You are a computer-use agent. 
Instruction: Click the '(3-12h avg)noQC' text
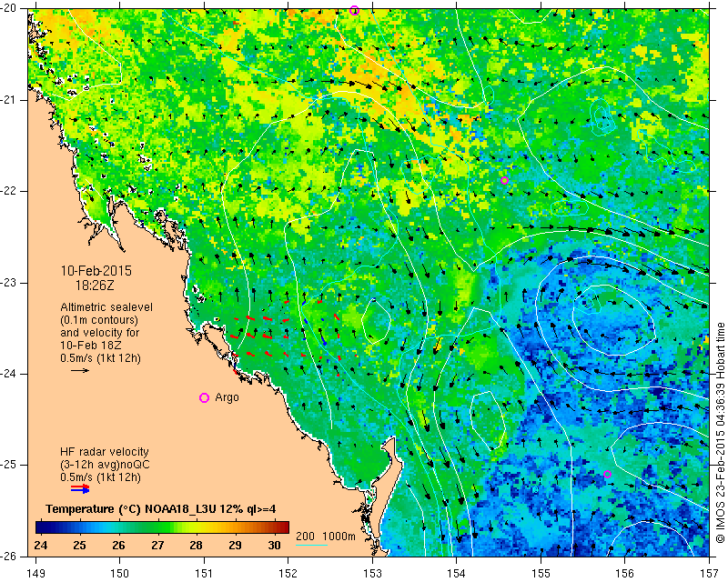(x=105, y=464)
